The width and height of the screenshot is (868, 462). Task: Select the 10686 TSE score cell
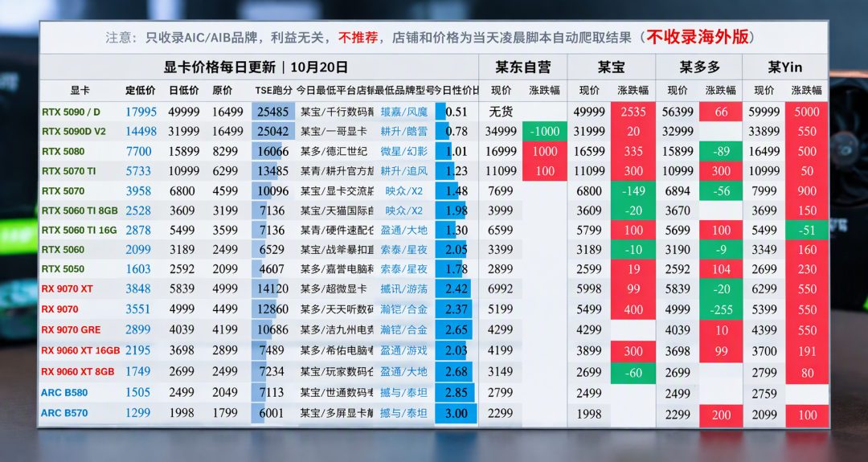point(273,330)
